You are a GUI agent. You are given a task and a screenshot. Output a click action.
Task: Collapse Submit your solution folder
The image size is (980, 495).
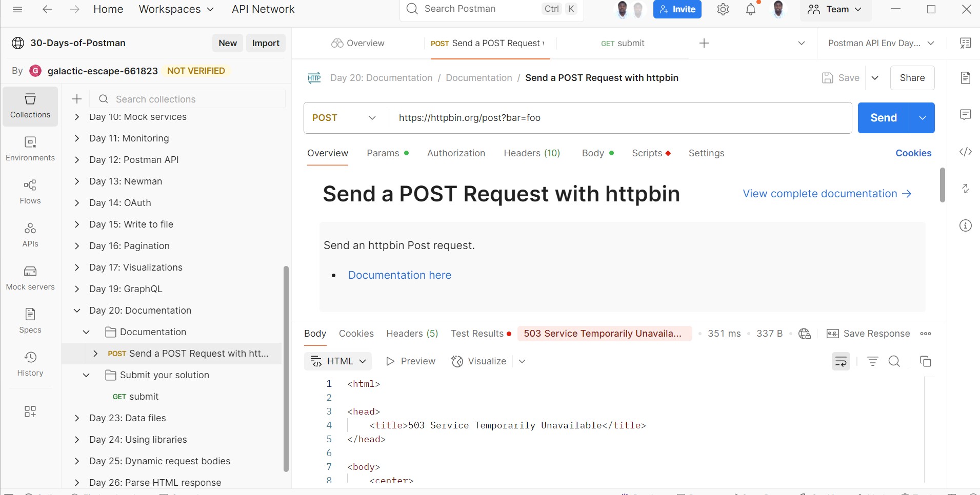(86, 375)
